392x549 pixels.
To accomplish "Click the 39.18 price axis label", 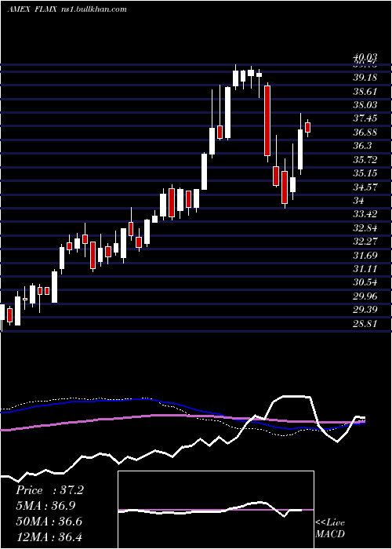I will tap(365, 78).
